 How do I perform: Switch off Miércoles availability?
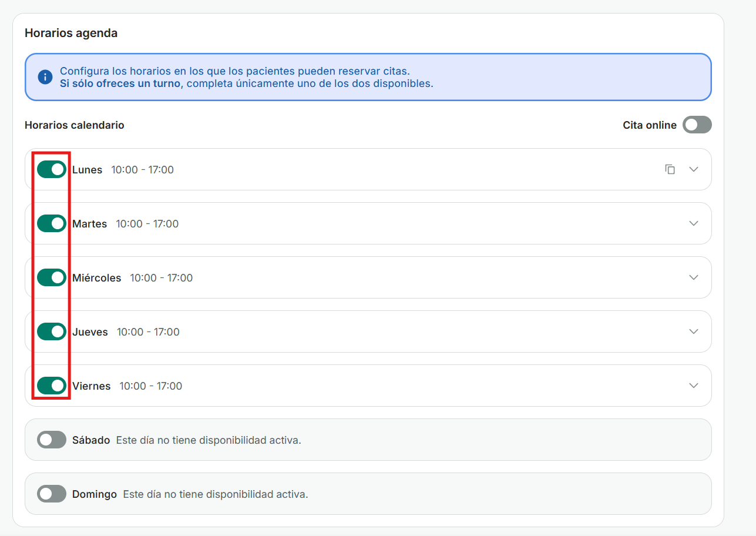[x=52, y=277]
